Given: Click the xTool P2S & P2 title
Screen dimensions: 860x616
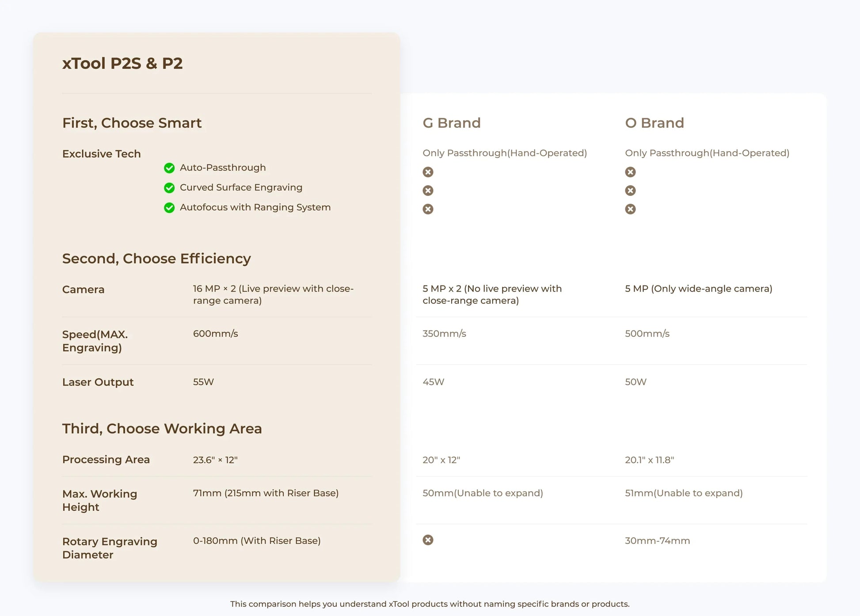Looking at the screenshot, I should click(x=122, y=64).
